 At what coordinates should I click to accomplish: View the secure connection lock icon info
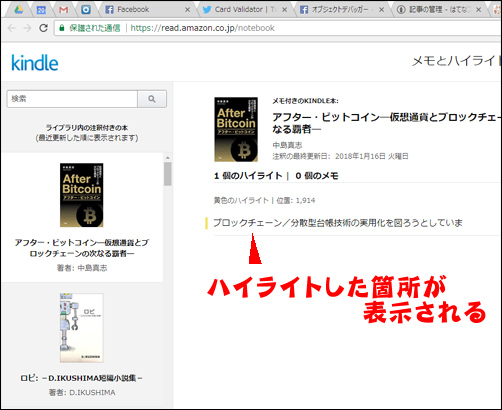62,28
